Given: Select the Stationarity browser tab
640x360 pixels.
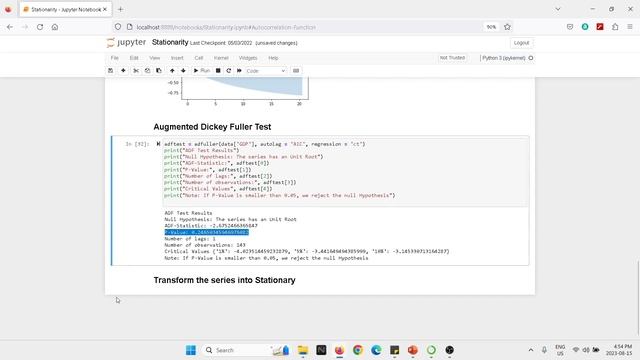Looking at the screenshot, I should (x=65, y=9).
